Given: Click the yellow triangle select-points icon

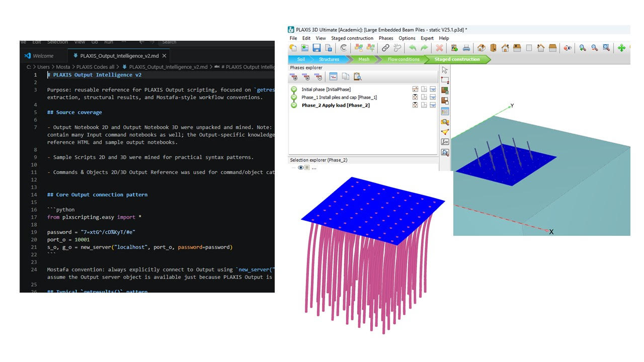Looking at the screenshot, I should click(x=445, y=132).
